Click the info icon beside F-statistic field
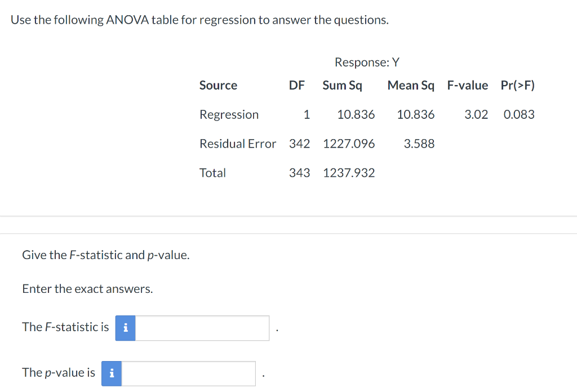 point(125,328)
